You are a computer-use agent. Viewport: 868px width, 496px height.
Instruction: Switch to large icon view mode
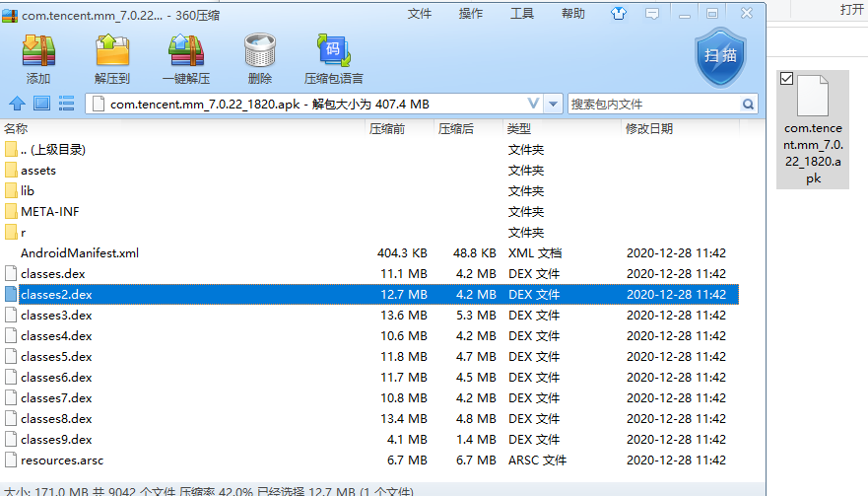pos(42,104)
